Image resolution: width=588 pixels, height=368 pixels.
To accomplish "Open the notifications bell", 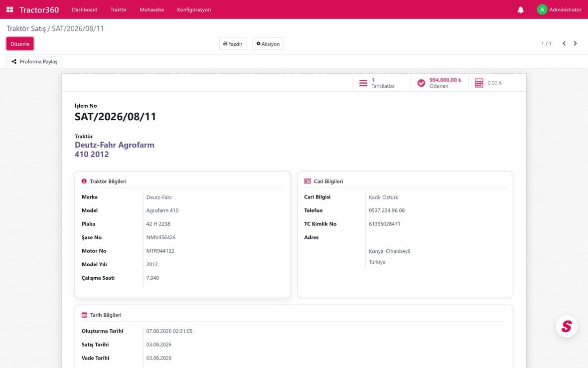I will click(x=521, y=10).
